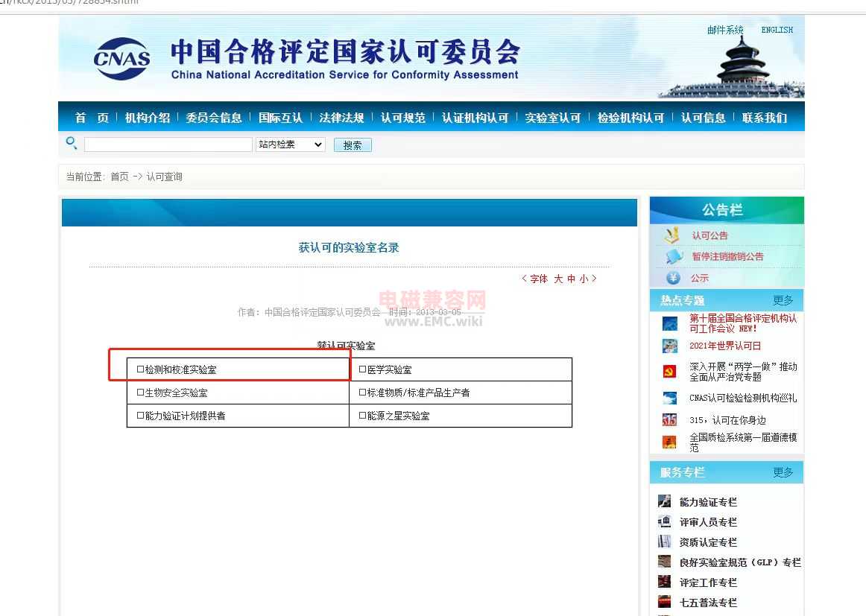Image resolution: width=866 pixels, height=616 pixels.
Task: Click the icon next to 认可公告
Action: (671, 235)
